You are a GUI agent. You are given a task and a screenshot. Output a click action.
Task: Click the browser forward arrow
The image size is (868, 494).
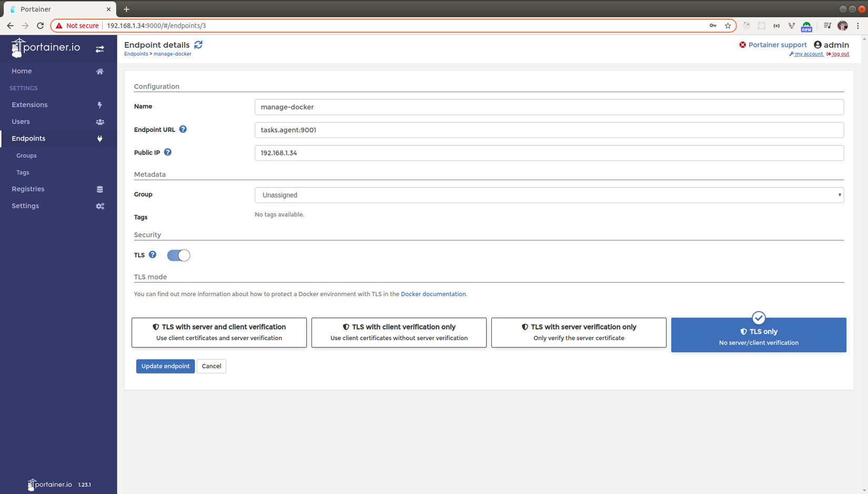(25, 25)
